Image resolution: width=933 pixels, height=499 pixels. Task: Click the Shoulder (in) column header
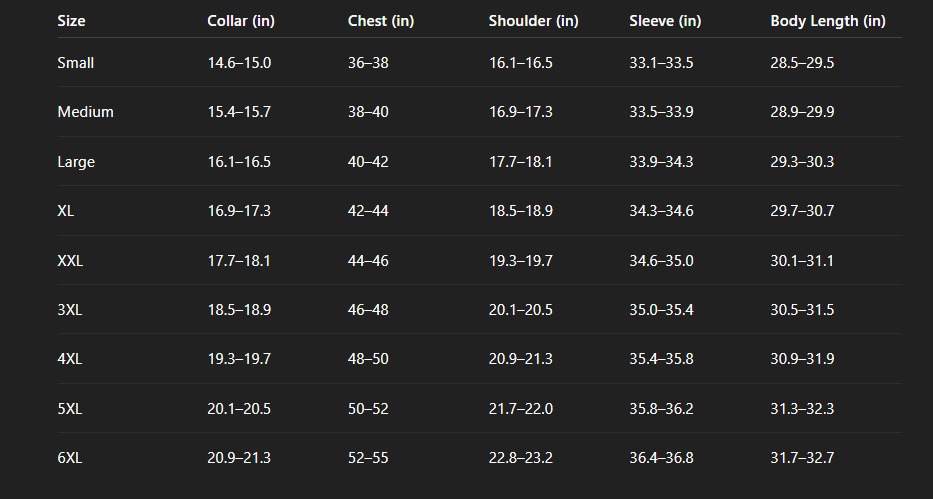click(x=533, y=21)
